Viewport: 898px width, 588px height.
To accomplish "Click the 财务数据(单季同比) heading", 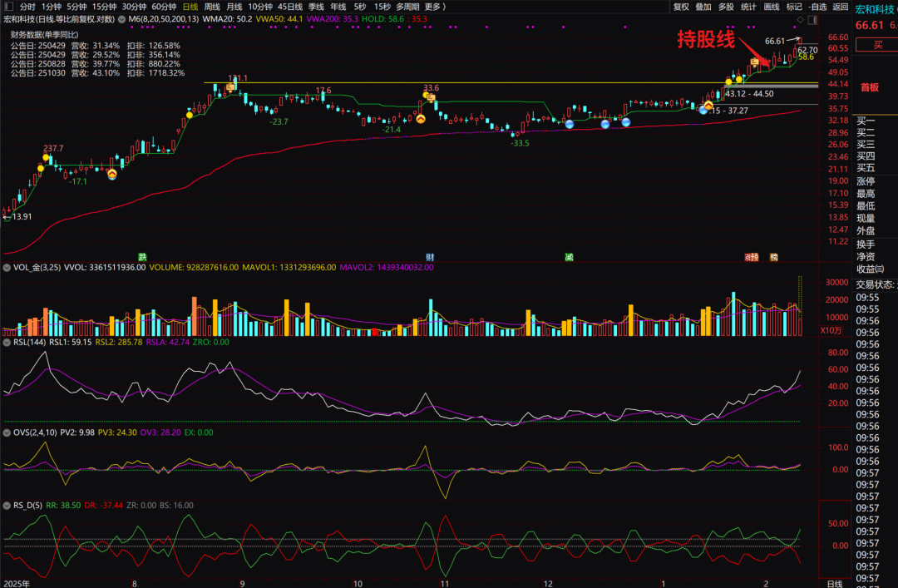I will (x=44, y=34).
